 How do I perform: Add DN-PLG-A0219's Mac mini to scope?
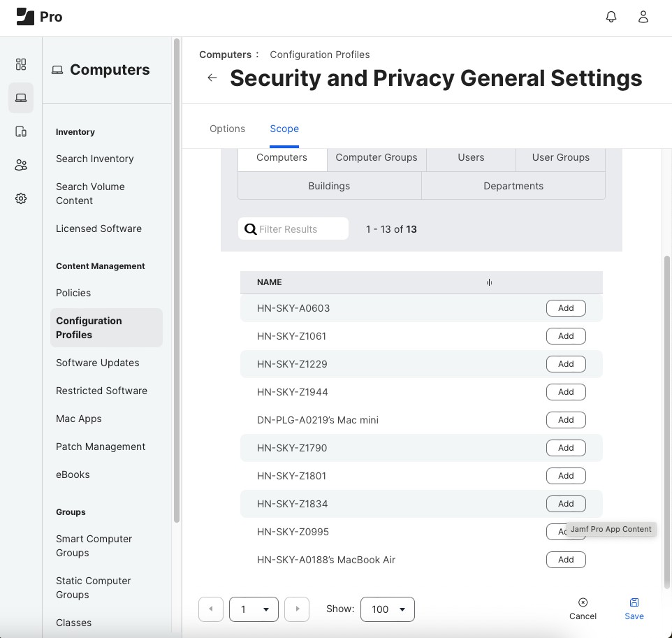565,420
